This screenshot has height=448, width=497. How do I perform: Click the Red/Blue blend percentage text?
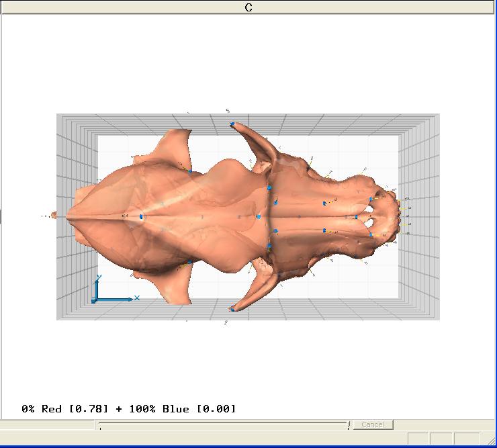[x=129, y=408]
